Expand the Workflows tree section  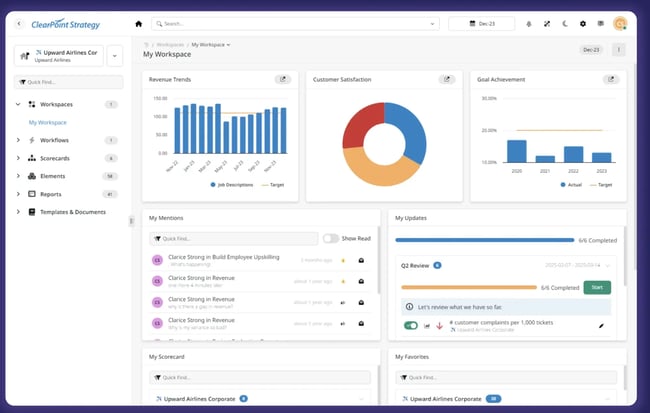pyautogui.click(x=18, y=140)
